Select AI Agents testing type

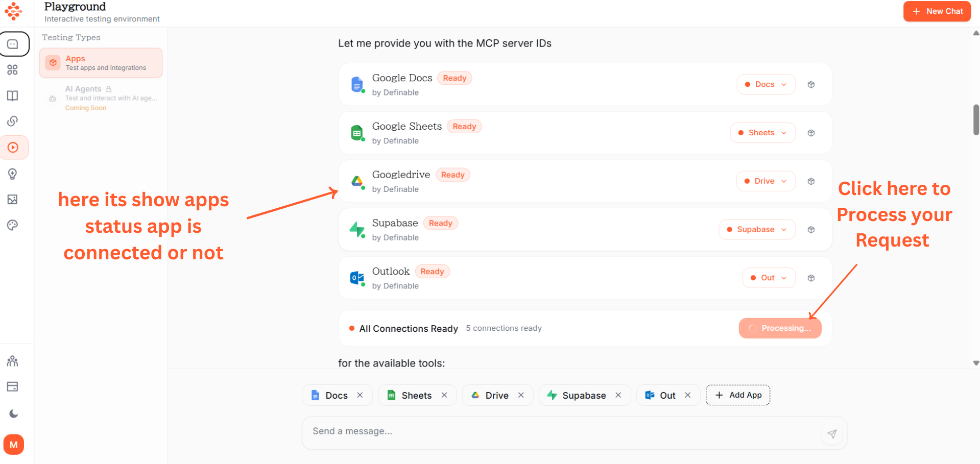click(101, 98)
